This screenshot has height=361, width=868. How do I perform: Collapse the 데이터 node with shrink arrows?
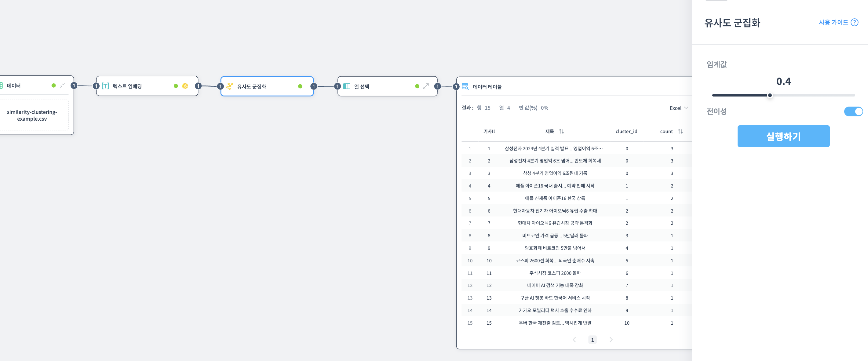point(62,86)
